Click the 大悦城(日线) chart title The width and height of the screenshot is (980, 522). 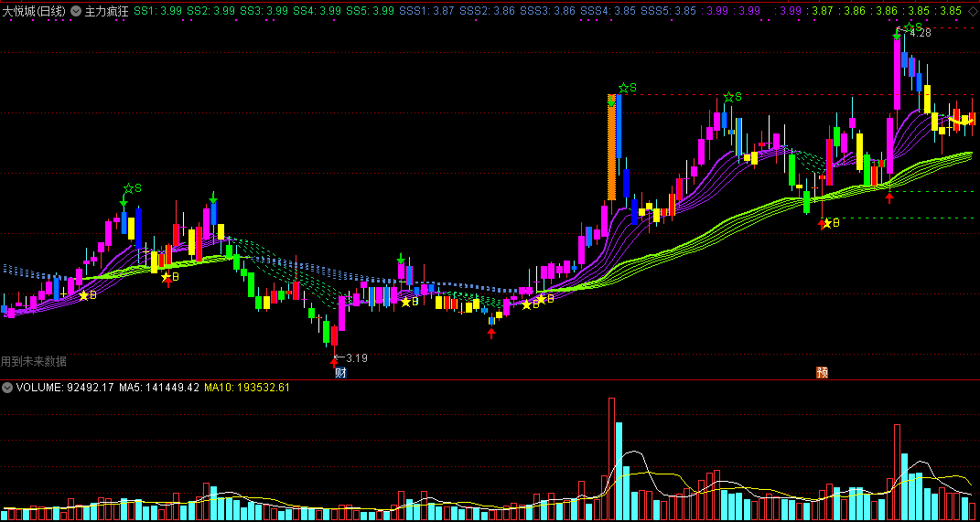tap(35, 11)
